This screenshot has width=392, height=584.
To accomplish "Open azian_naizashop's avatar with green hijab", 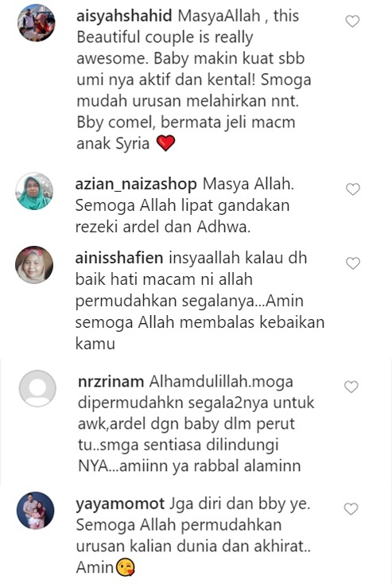I will (34, 191).
